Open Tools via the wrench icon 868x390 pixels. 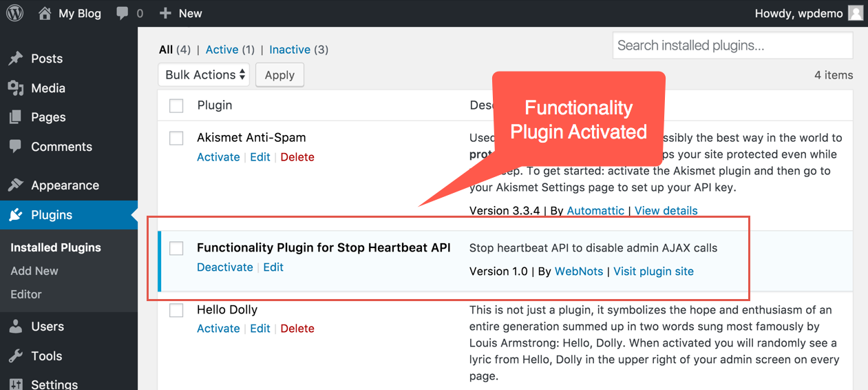coord(15,356)
